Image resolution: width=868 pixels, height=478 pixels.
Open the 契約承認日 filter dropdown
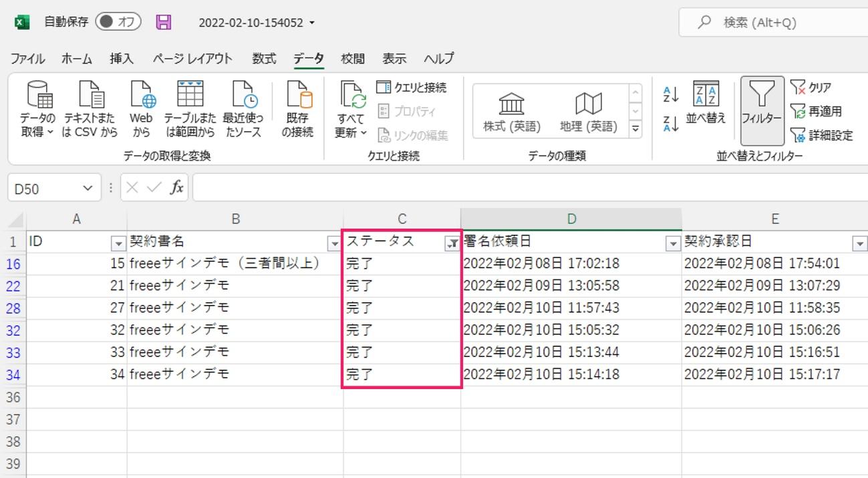[x=859, y=244]
